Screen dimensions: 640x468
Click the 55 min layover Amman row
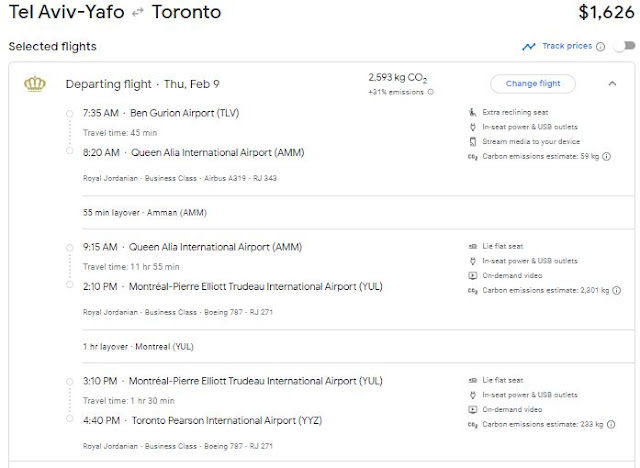[x=145, y=213]
